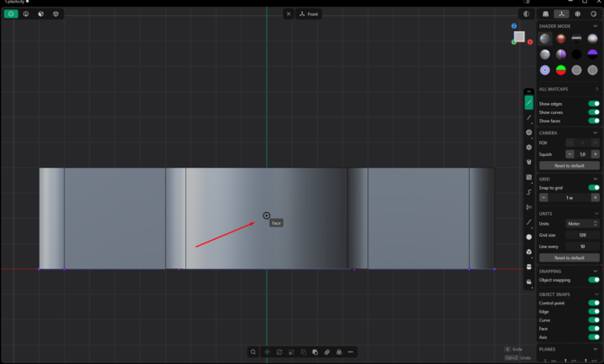Collapse the Shader Mode section

[596, 26]
